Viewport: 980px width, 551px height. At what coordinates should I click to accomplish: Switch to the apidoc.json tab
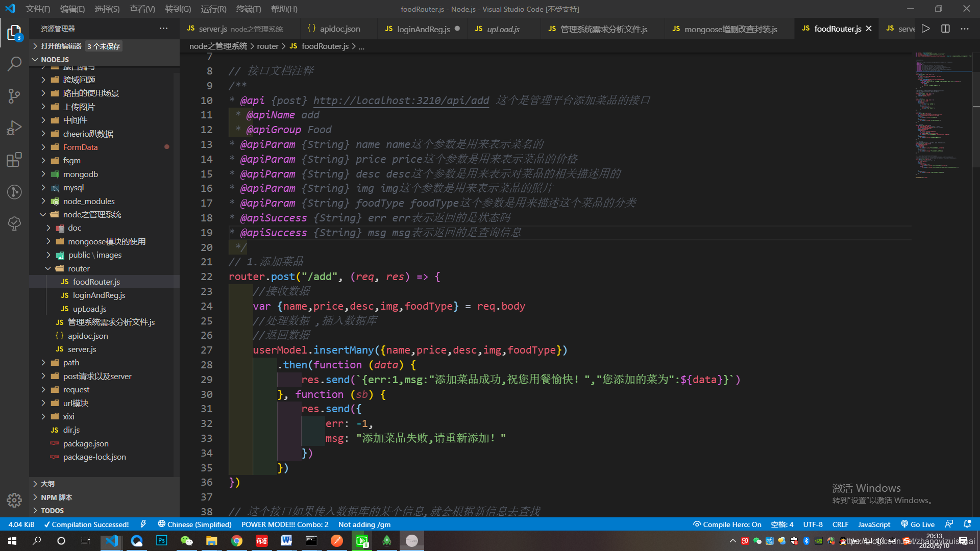click(340, 29)
